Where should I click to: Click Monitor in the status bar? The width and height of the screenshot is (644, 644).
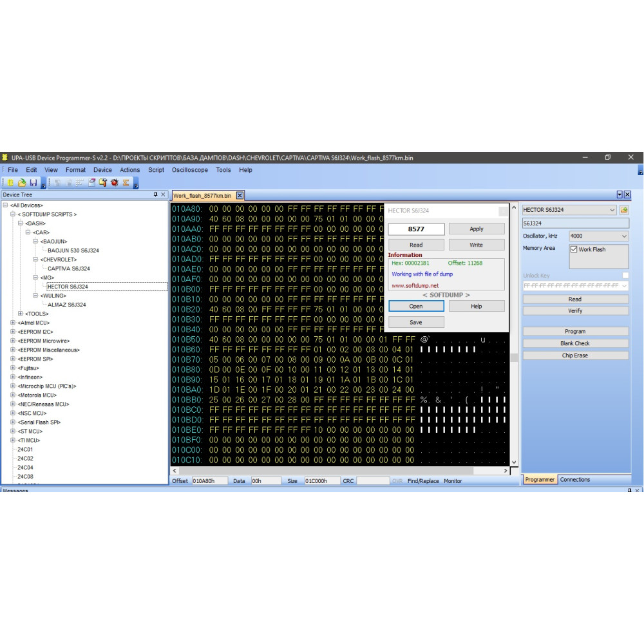click(453, 481)
